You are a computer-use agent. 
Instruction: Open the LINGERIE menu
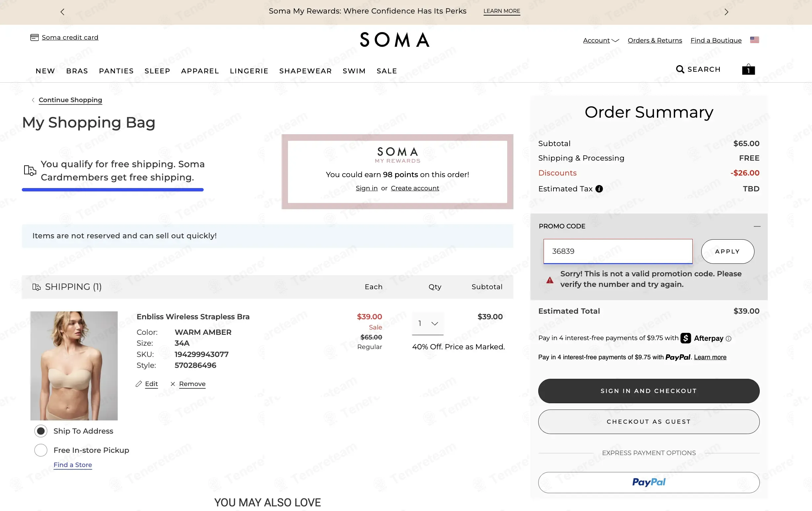coord(249,71)
